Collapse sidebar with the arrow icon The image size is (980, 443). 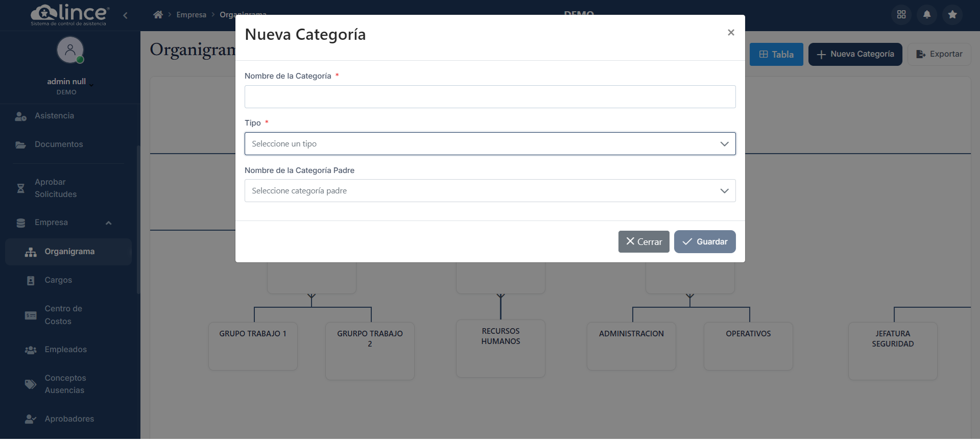pyautogui.click(x=126, y=15)
